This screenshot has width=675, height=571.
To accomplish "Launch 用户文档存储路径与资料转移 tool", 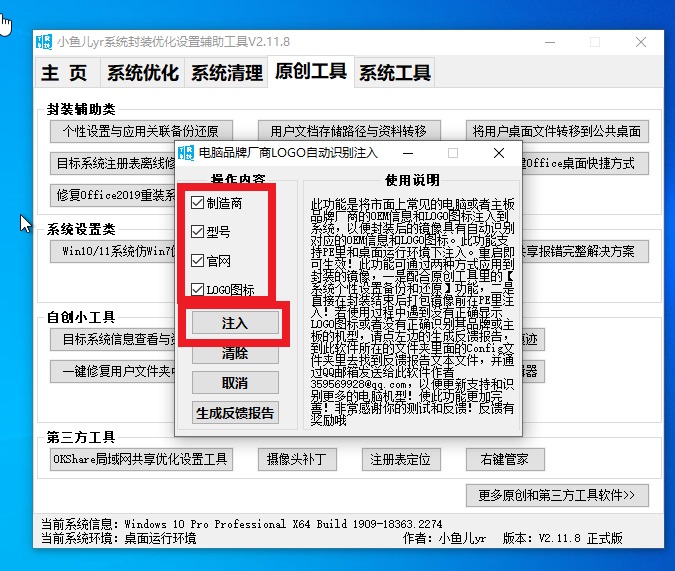I will (348, 131).
